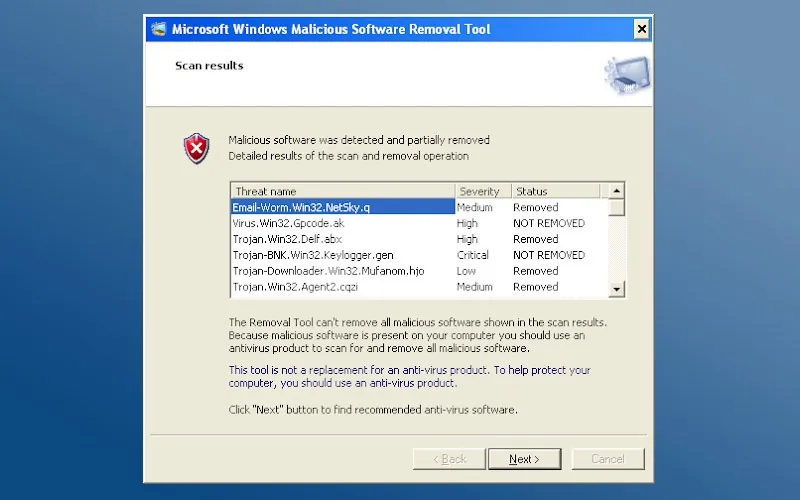Sort by Severity column header
This screenshot has width=800, height=500.
click(483, 191)
